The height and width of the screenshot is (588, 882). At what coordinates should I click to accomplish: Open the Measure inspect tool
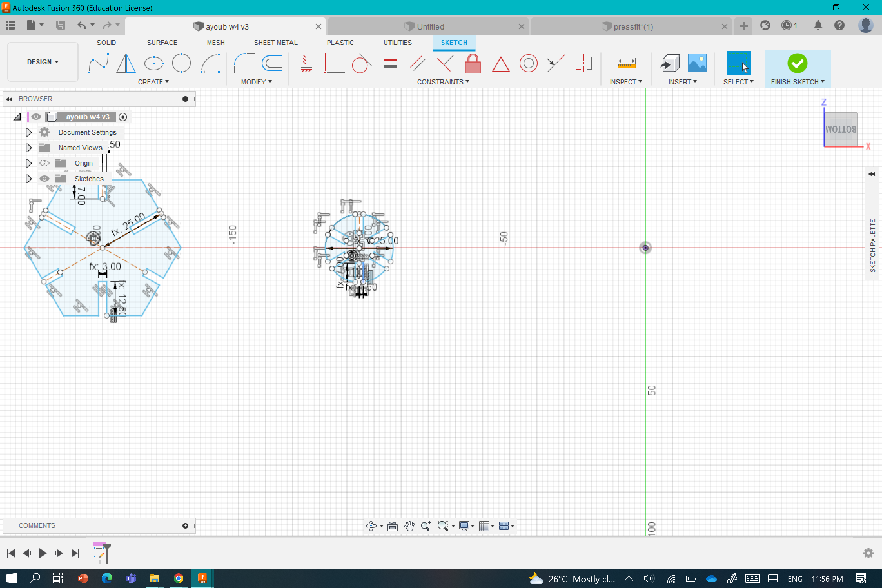click(x=626, y=63)
